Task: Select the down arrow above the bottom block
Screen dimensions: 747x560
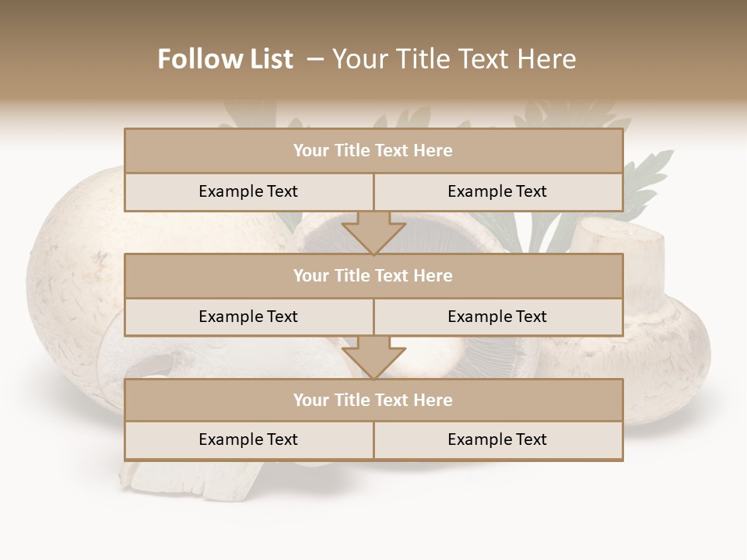Action: [374, 358]
